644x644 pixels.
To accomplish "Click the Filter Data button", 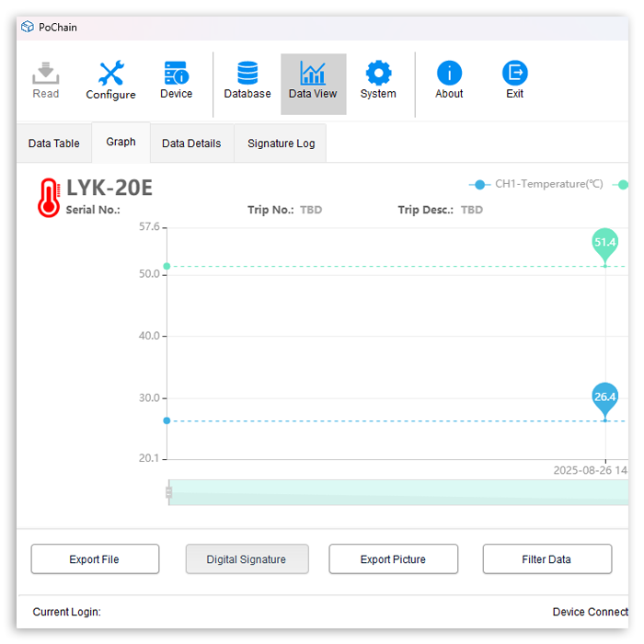I will (546, 559).
